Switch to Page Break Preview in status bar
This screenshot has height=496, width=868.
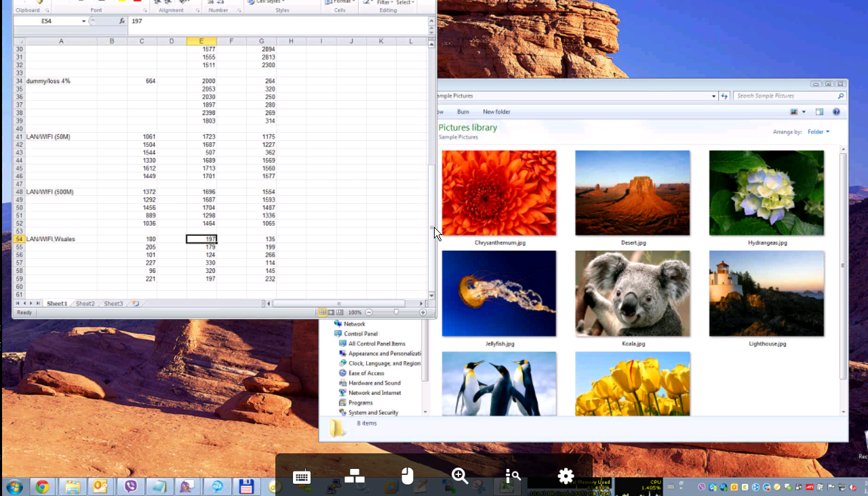[x=340, y=312]
